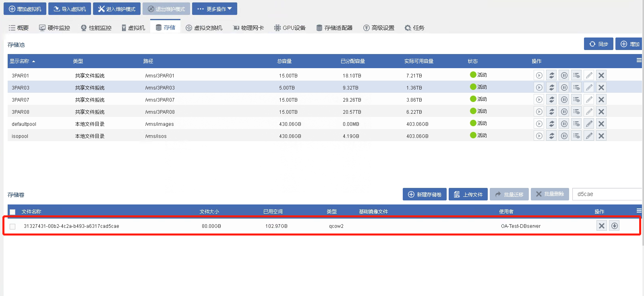Image resolution: width=644 pixels, height=296 pixels.
Task: Click the start icon for 3PAR08 pool
Action: (x=539, y=112)
